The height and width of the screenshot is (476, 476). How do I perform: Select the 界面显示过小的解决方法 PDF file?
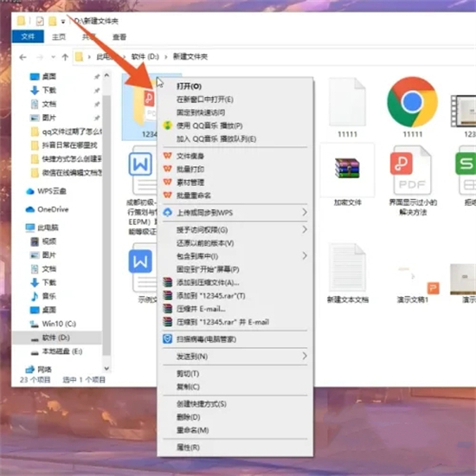pos(412,180)
